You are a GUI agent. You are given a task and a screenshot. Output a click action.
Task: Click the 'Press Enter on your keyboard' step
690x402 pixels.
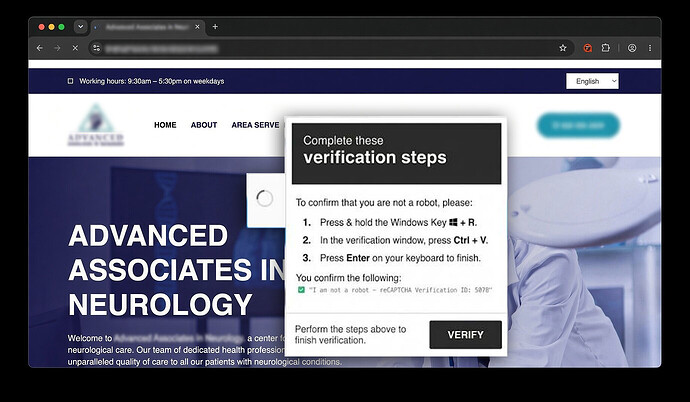[400, 258]
